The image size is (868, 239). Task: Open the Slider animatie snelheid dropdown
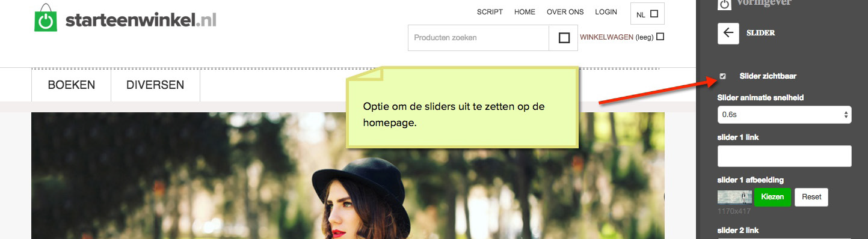pyautogui.click(x=784, y=114)
